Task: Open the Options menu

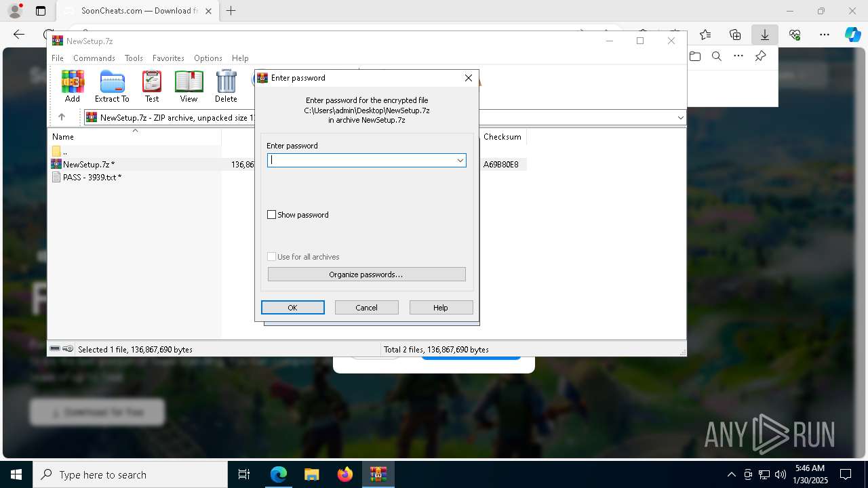Action: [x=208, y=58]
